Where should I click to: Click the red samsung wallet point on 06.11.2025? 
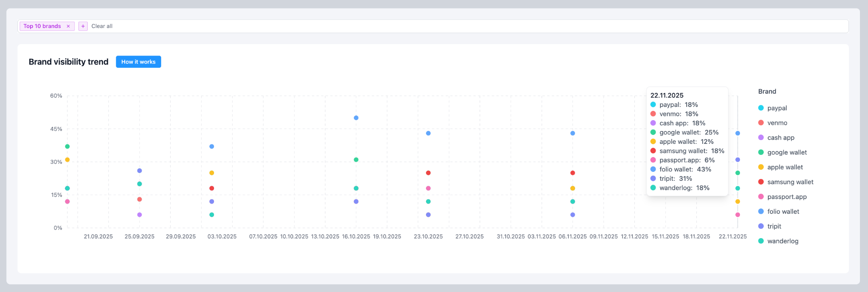573,173
